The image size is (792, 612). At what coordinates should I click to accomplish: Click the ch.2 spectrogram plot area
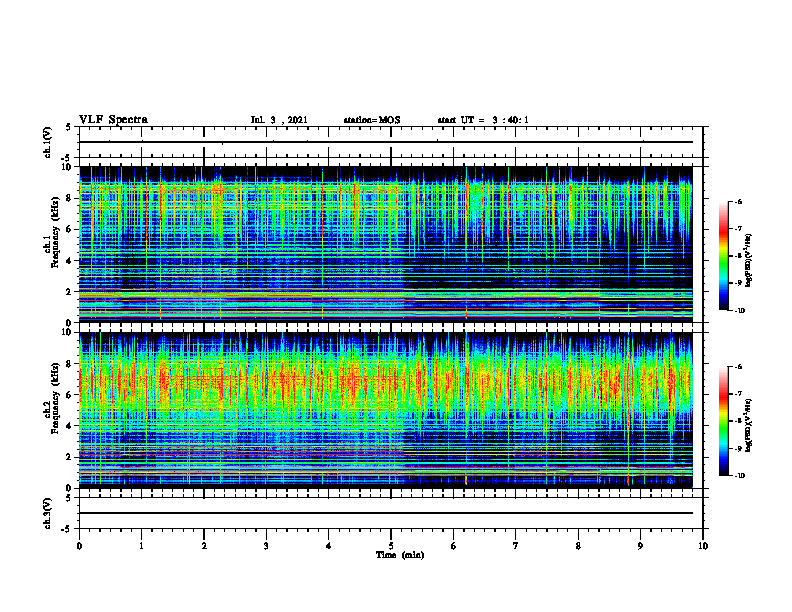tap(385, 410)
